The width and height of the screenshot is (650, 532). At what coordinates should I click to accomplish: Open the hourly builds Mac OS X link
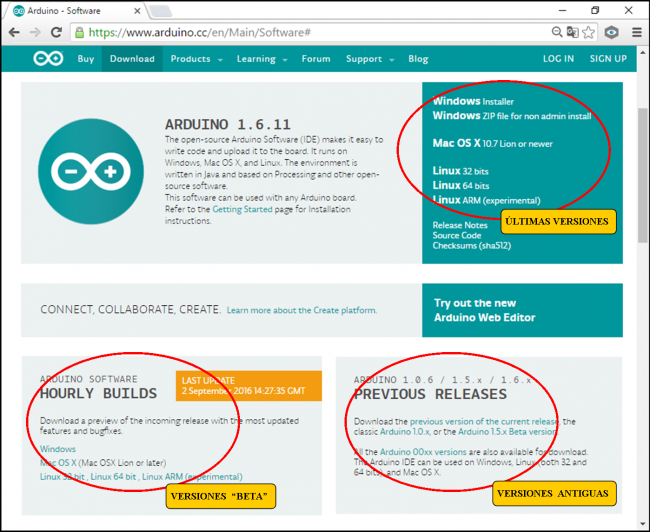[58, 463]
